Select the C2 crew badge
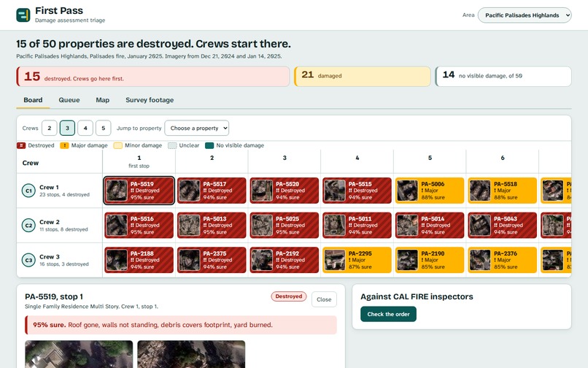 pyautogui.click(x=28, y=226)
